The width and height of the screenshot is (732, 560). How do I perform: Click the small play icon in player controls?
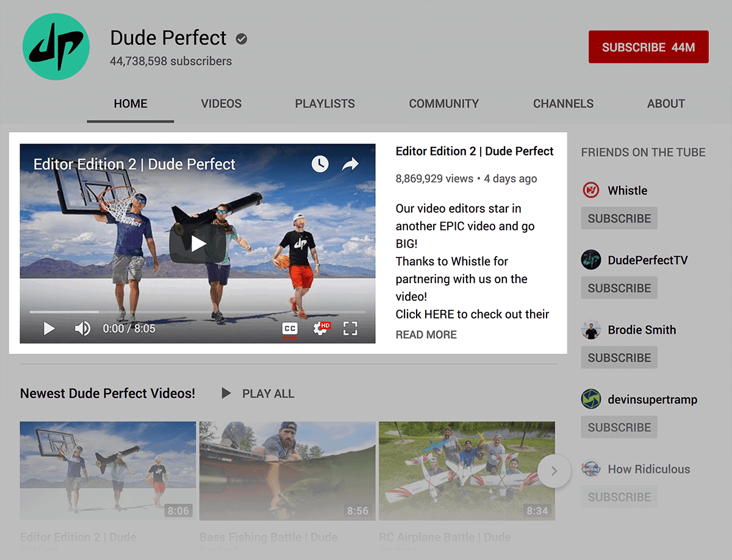pos(49,329)
